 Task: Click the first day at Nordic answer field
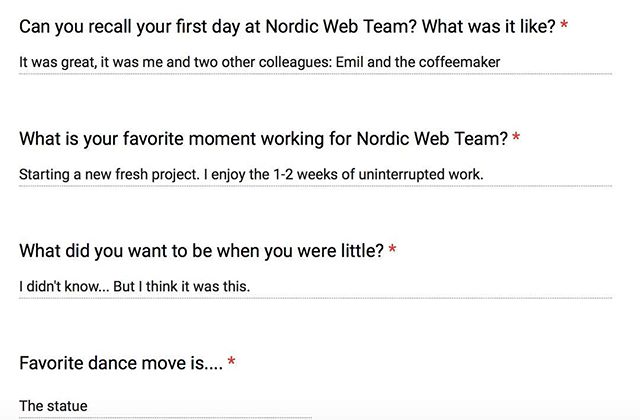click(315, 62)
